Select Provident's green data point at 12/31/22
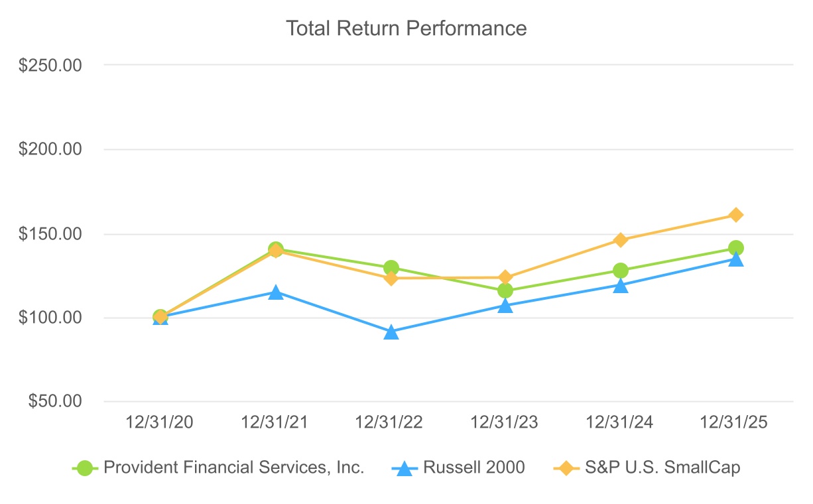The width and height of the screenshot is (813, 504). (391, 268)
